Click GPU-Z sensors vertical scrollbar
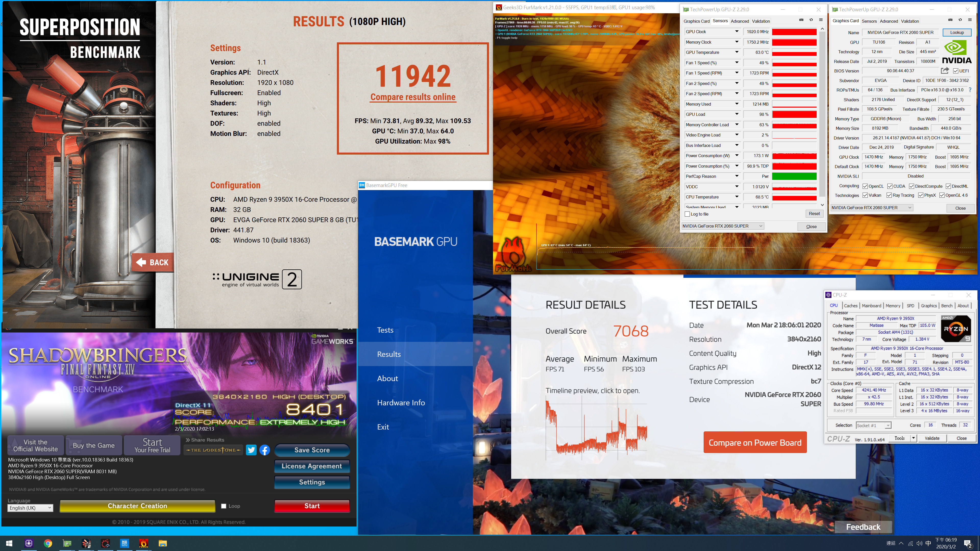This screenshot has height=551, width=980. [x=822, y=114]
